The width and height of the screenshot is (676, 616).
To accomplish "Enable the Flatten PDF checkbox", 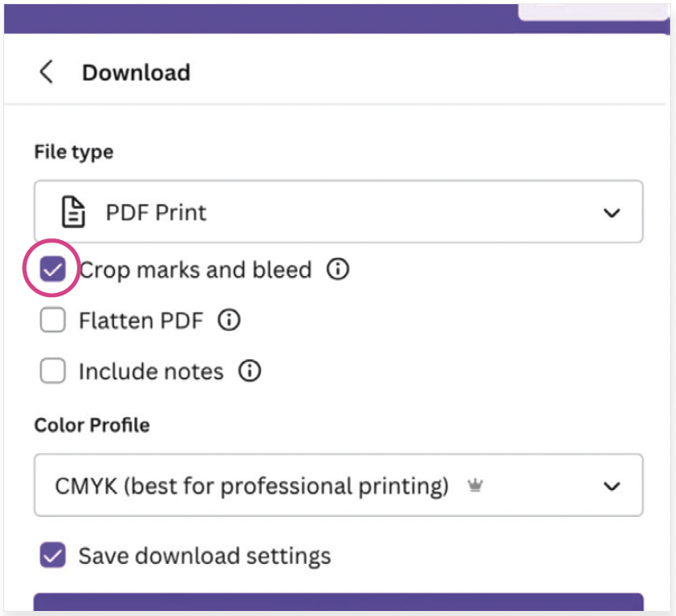I will (x=53, y=321).
